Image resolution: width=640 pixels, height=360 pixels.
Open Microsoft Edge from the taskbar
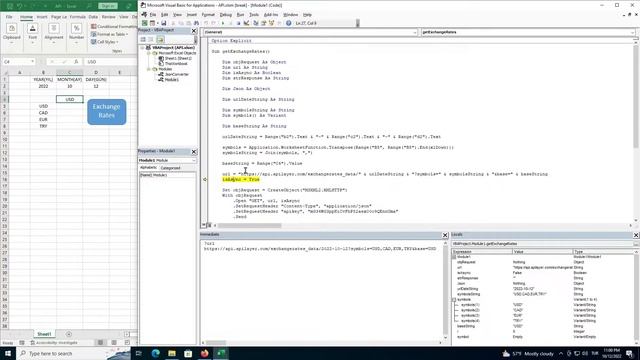coord(156,353)
